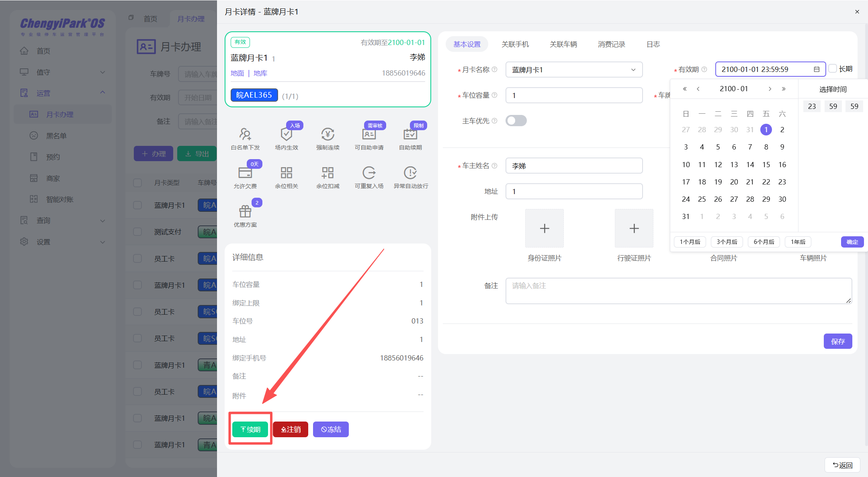Switch to the 关联车辆 tab

click(x=563, y=44)
